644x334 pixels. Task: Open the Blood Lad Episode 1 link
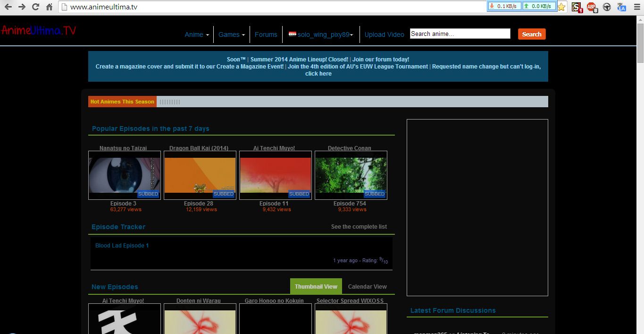122,246
